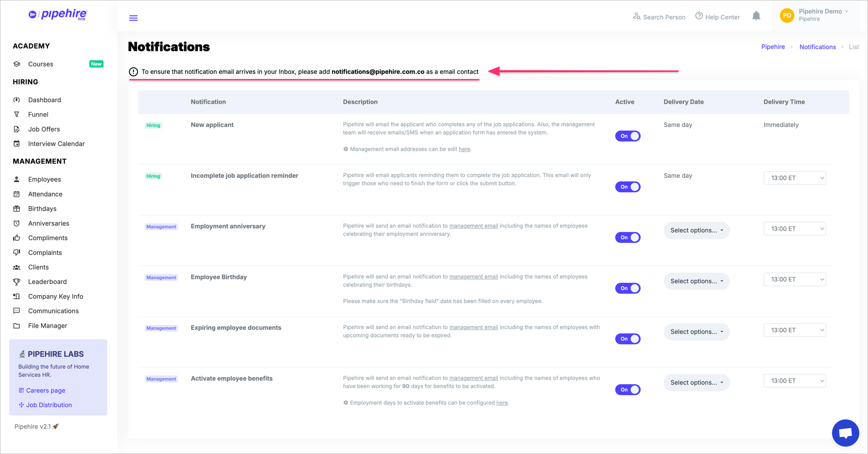Screen dimensions: 868x454
Task: Click management email link in Employee Birthday row
Action: pos(473,276)
